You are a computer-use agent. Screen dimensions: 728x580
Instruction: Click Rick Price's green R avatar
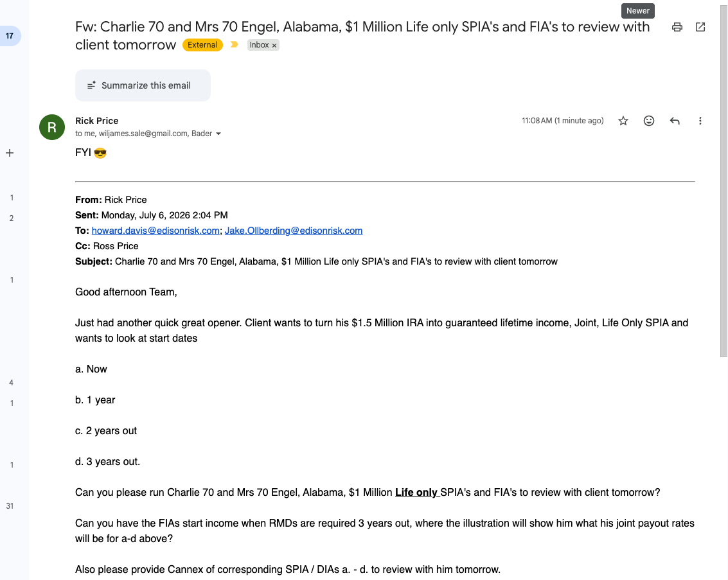[x=52, y=127]
